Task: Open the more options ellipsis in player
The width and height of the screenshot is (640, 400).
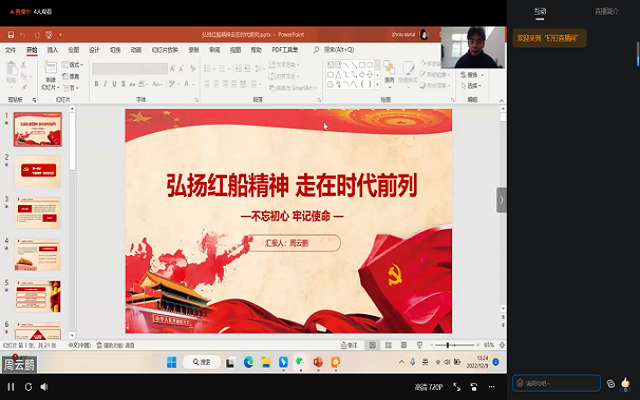Action: pyautogui.click(x=491, y=387)
